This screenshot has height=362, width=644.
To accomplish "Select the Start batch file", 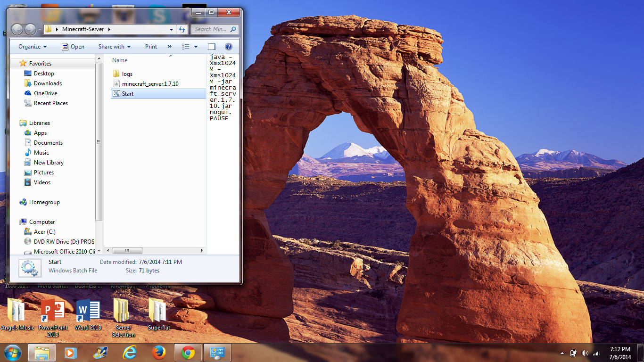I will tap(127, 94).
